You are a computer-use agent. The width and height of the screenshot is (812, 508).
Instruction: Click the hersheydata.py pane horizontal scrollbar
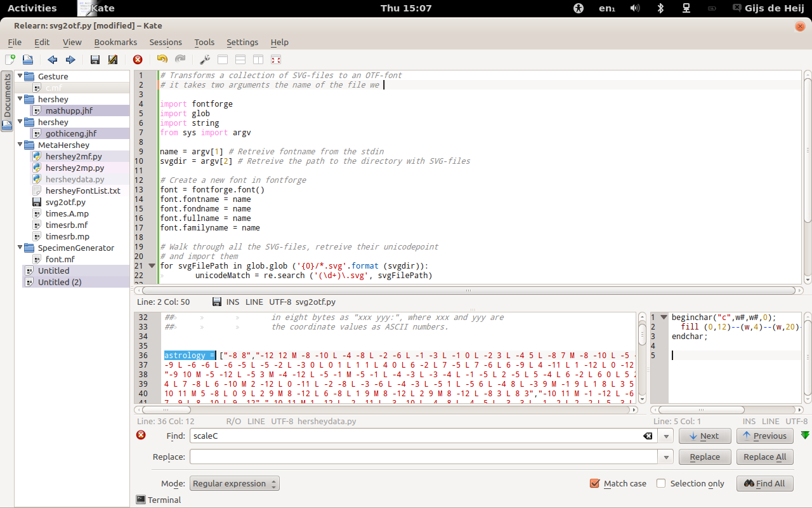pyautogui.click(x=386, y=410)
